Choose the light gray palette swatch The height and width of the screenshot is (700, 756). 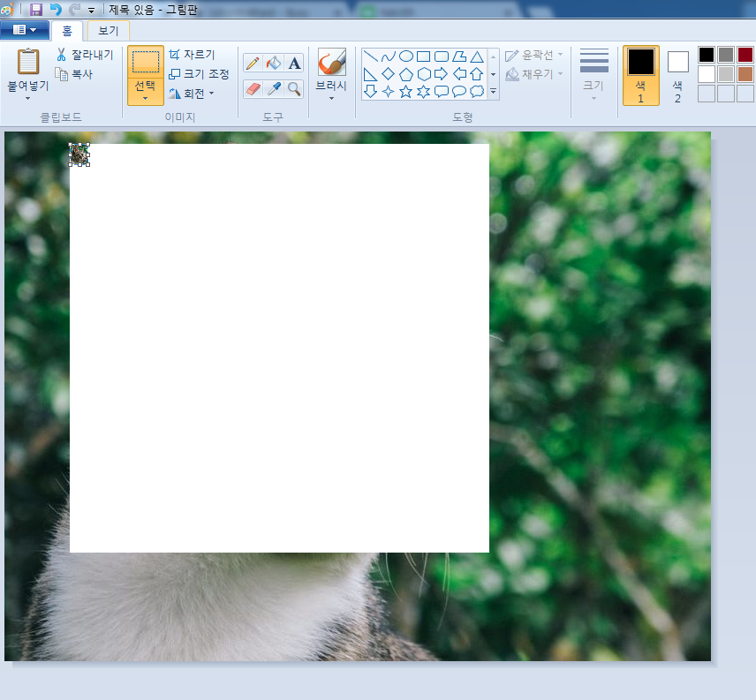click(726, 74)
